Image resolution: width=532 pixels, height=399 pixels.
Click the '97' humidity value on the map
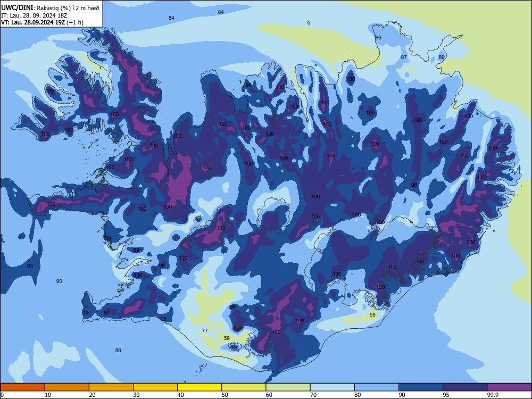click(106, 312)
